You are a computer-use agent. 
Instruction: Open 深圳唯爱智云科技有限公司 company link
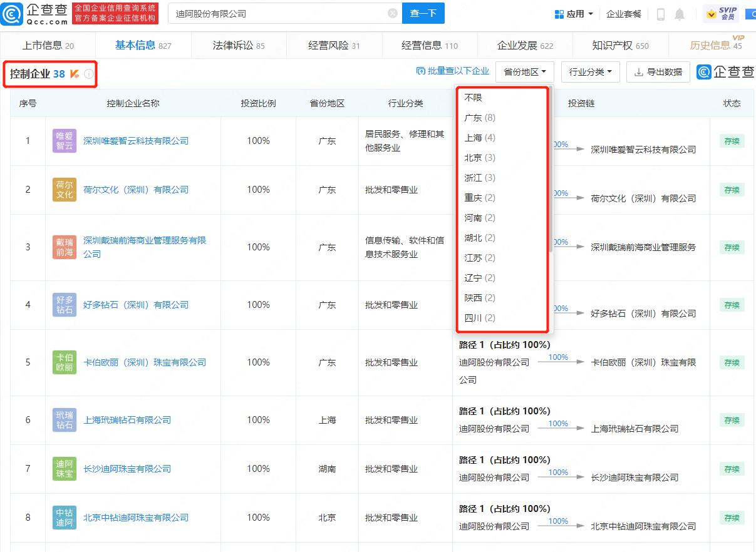pyautogui.click(x=136, y=141)
